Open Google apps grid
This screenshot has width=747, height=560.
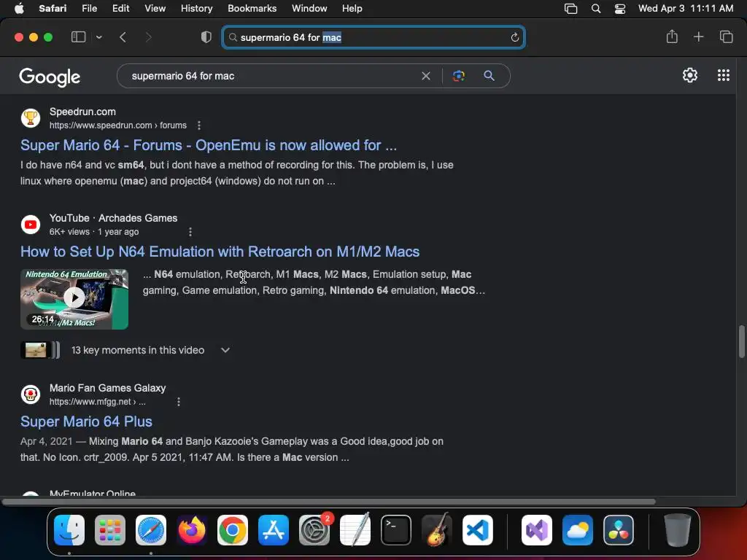pos(723,75)
